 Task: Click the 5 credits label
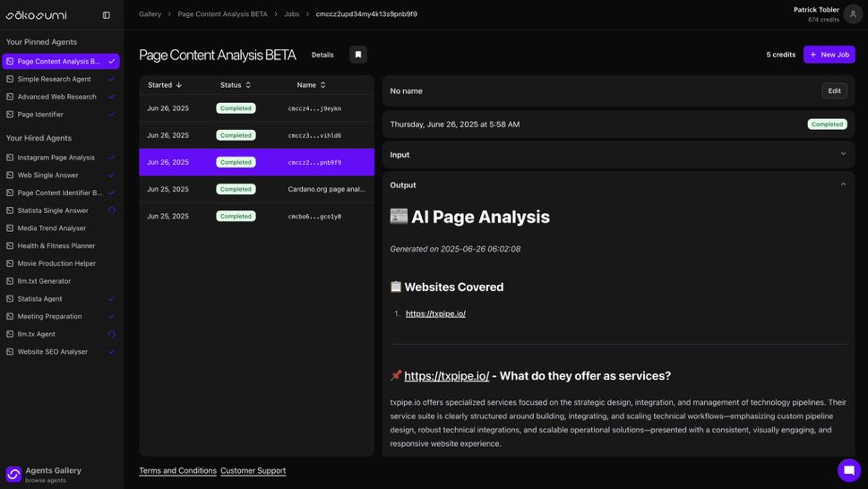(780, 55)
